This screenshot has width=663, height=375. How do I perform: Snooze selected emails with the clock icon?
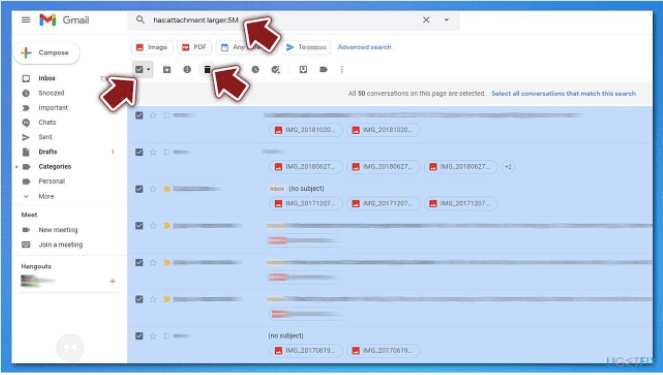click(255, 70)
